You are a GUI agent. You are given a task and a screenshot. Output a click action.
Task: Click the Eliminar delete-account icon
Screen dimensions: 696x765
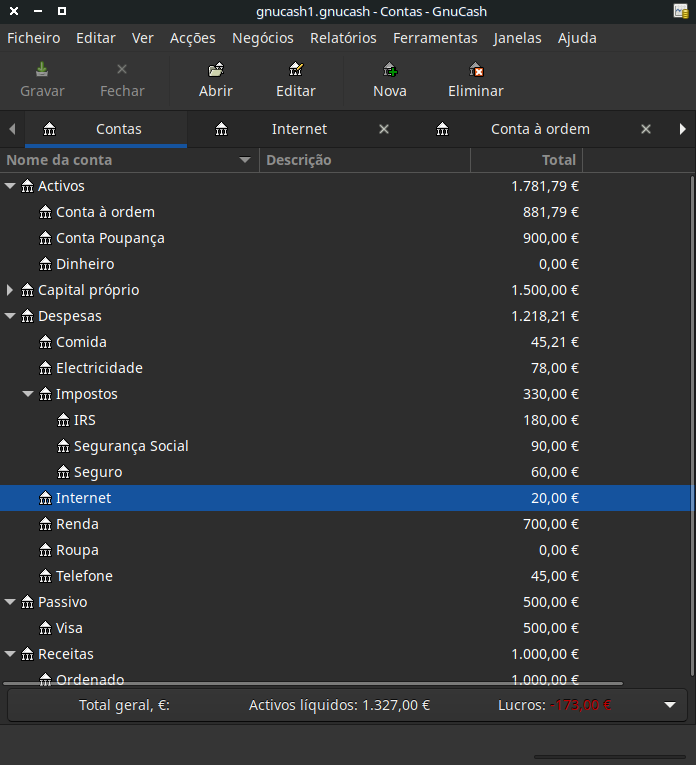[476, 70]
